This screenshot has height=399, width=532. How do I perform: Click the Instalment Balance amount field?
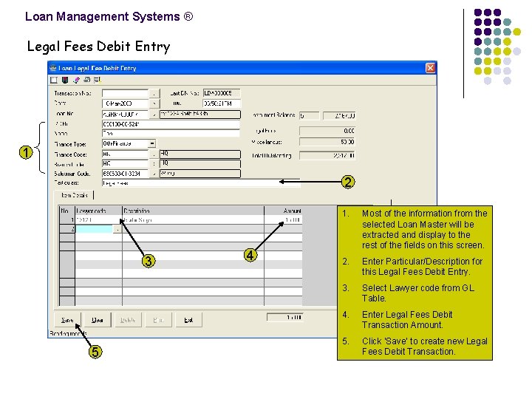tap(339, 116)
